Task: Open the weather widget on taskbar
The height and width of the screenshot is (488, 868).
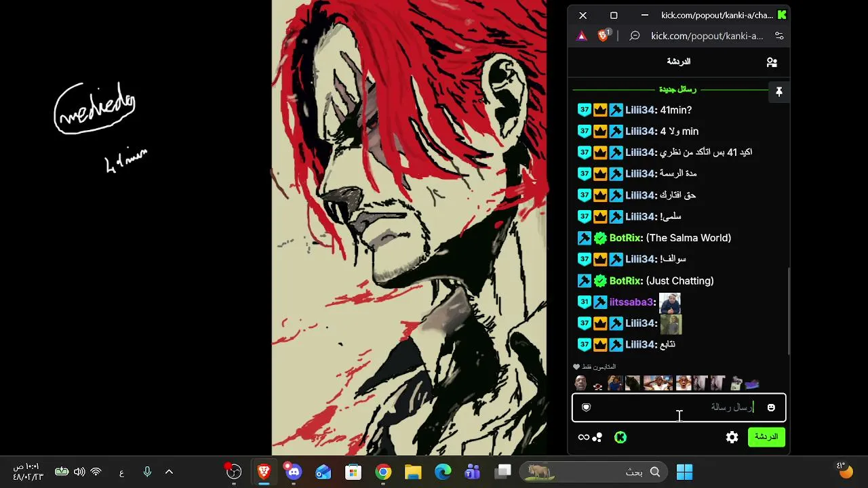Action: click(844, 469)
